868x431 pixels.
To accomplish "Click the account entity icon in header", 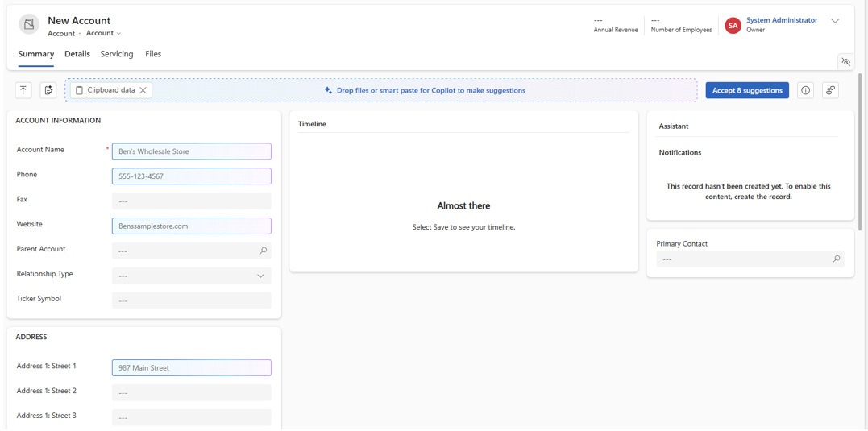I will tap(29, 24).
